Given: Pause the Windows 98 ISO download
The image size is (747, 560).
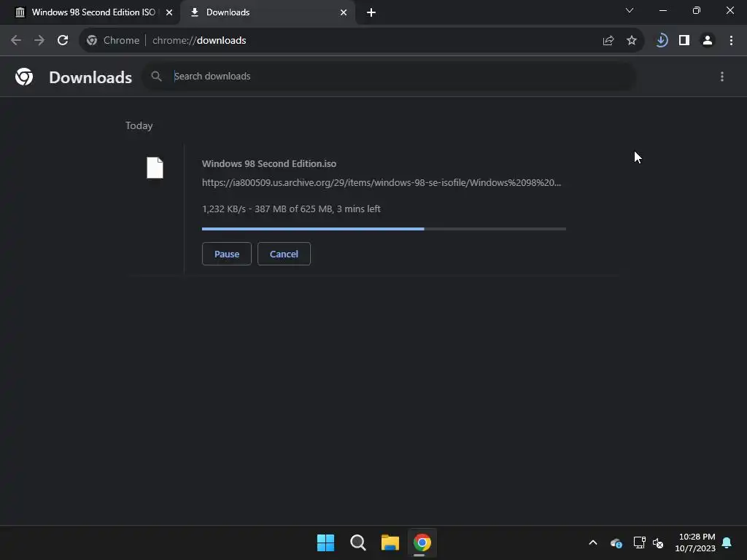Looking at the screenshot, I should point(227,254).
